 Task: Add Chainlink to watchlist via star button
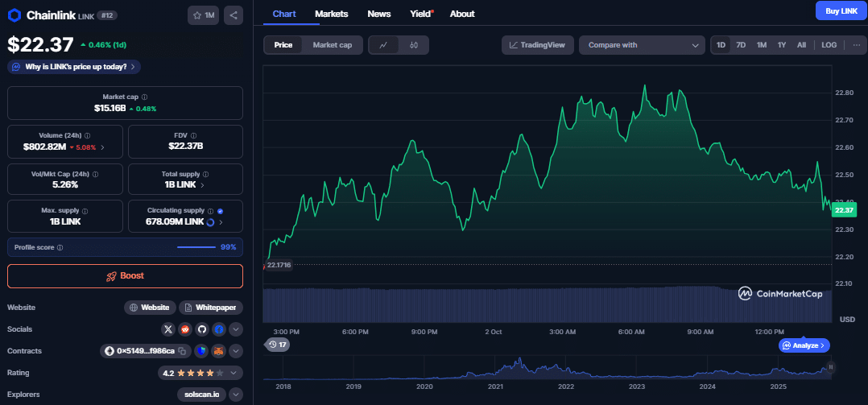click(203, 15)
